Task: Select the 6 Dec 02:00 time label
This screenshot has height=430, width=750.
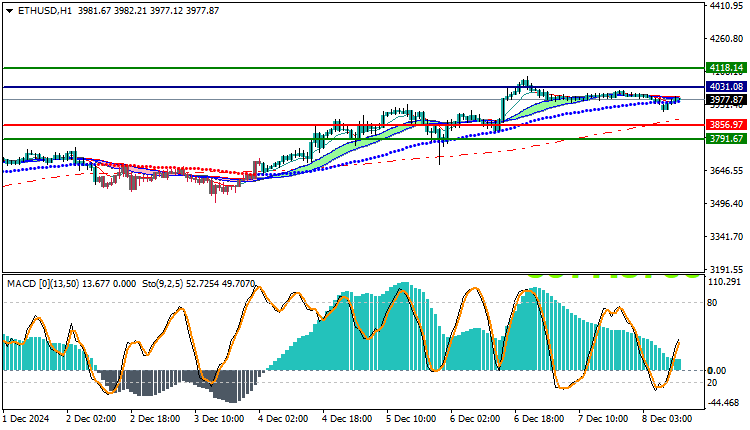Action: pyautogui.click(x=475, y=419)
